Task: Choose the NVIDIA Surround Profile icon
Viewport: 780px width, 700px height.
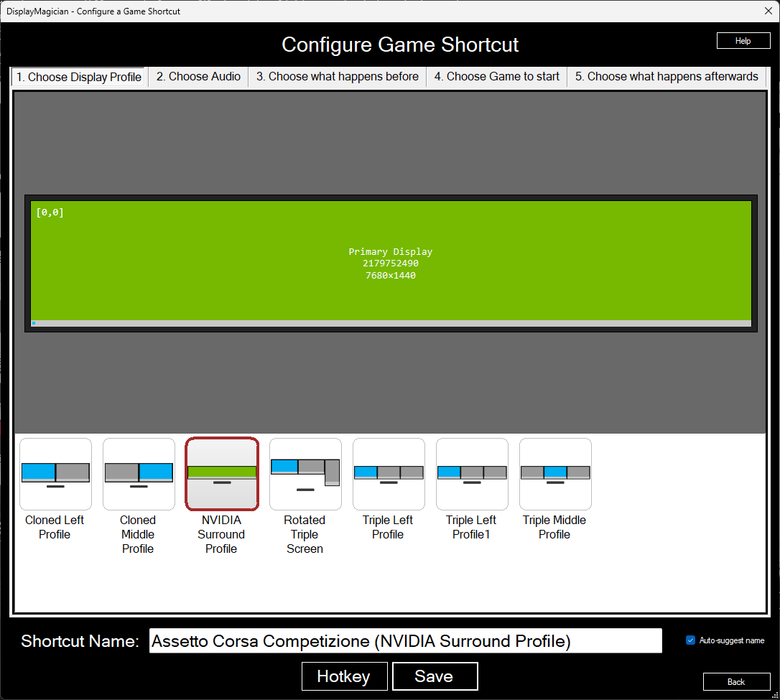Action: point(222,474)
